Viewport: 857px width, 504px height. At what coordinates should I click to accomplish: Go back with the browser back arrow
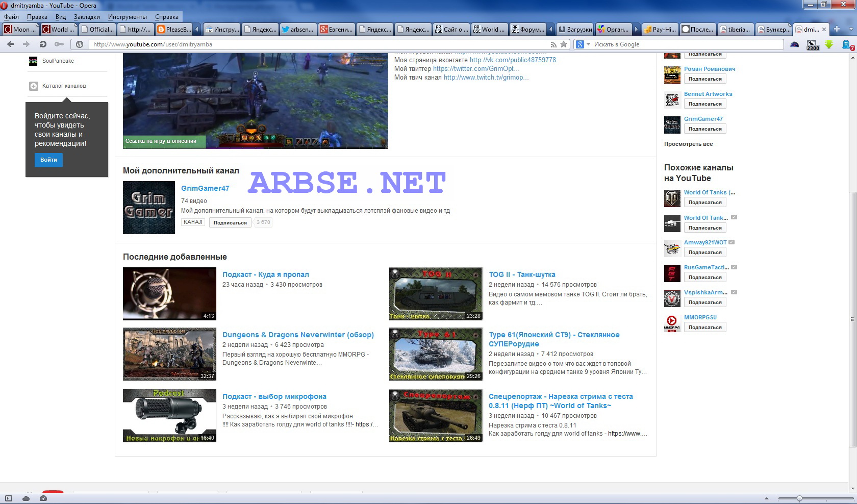click(x=11, y=44)
